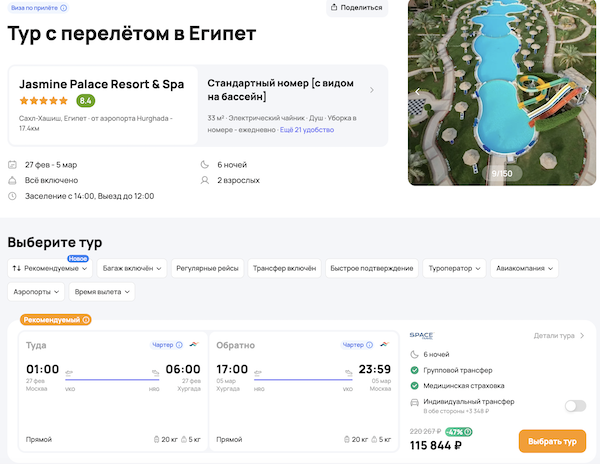Click the info icon beside Виза по прилёте
The image size is (600, 464).
coord(64,7)
